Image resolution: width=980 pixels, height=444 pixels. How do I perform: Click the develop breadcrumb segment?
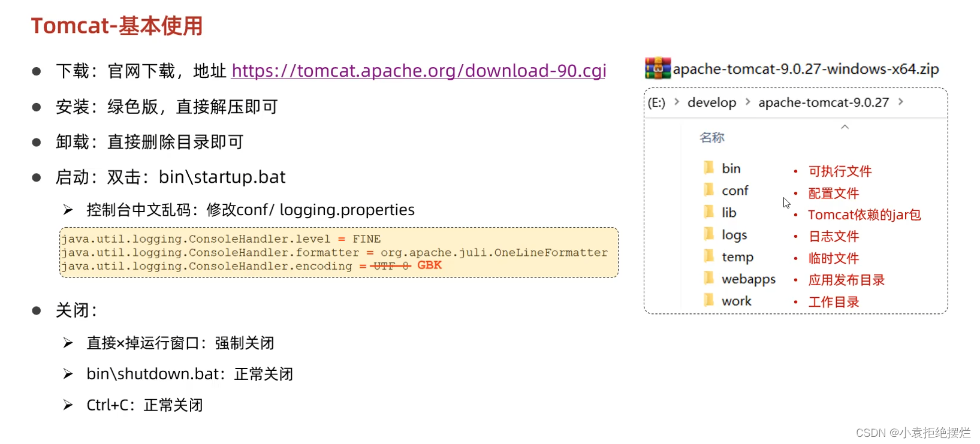(x=711, y=102)
